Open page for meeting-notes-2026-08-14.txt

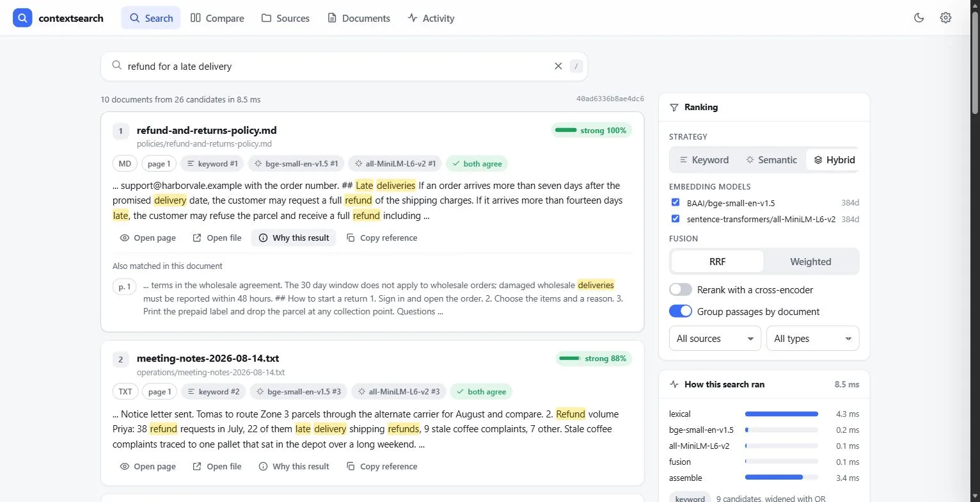[148, 467]
